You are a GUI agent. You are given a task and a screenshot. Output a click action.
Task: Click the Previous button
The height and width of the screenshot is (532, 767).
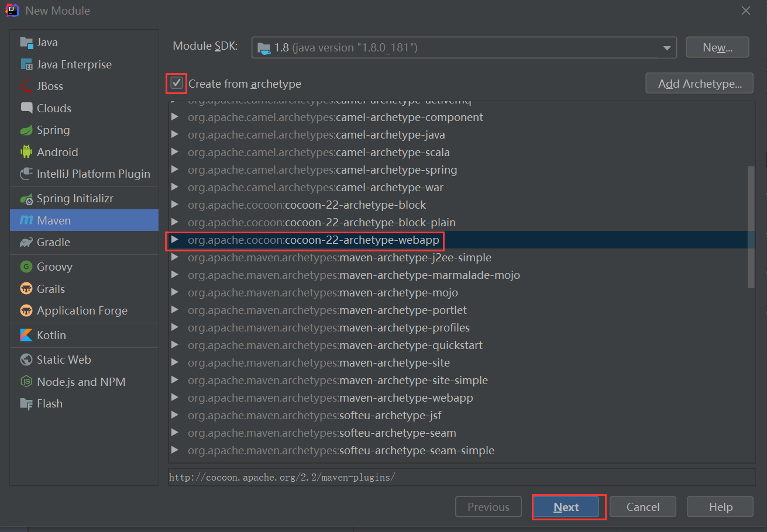pos(489,507)
